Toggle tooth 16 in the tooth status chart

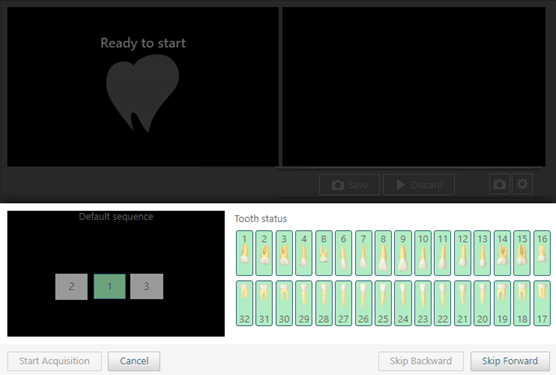pyautogui.click(x=542, y=253)
